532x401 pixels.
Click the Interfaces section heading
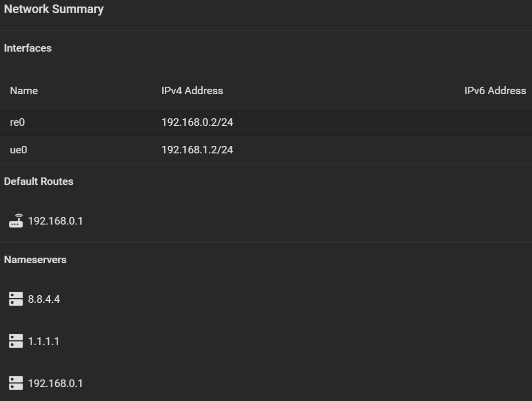[x=28, y=48]
